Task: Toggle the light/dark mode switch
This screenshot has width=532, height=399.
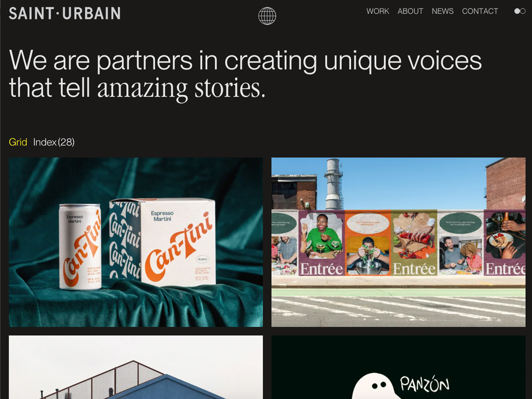Action: tap(520, 11)
